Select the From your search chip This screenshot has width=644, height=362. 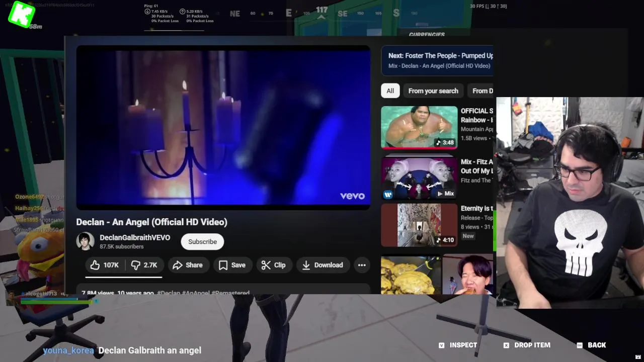click(x=433, y=90)
